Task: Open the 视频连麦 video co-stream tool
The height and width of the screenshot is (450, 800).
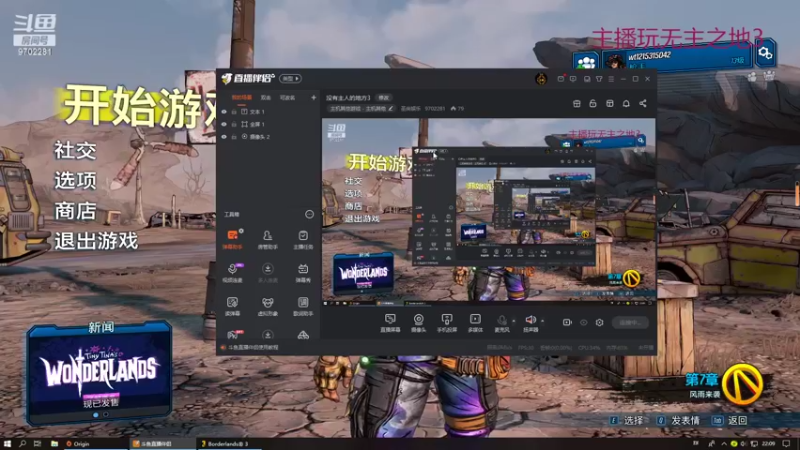Action: click(x=233, y=273)
